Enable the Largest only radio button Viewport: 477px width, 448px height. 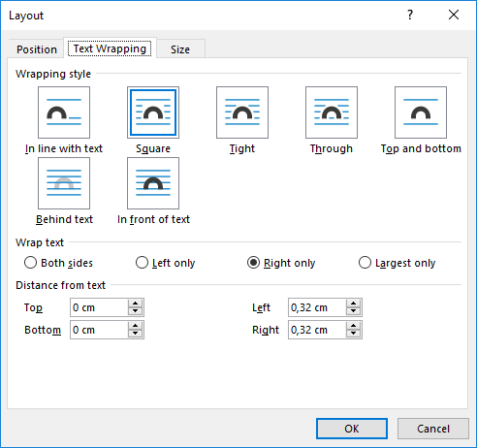[365, 263]
